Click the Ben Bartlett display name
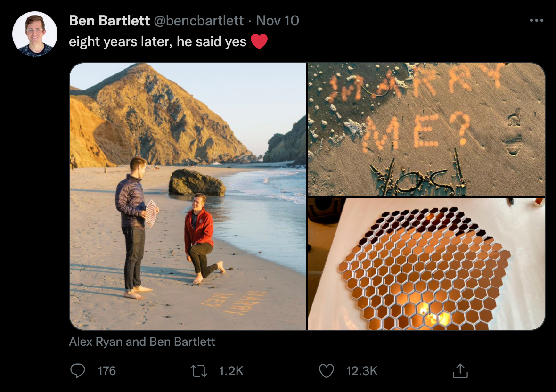 (x=109, y=21)
